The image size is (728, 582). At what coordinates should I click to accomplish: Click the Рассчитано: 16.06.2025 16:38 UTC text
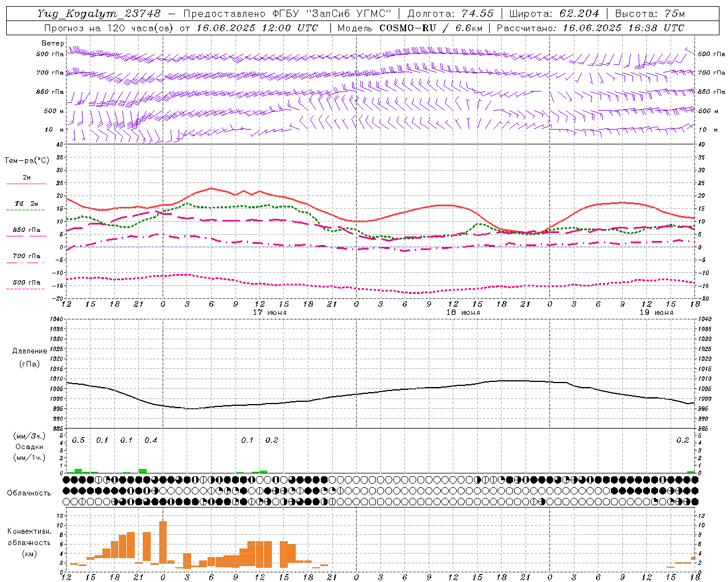click(590, 28)
